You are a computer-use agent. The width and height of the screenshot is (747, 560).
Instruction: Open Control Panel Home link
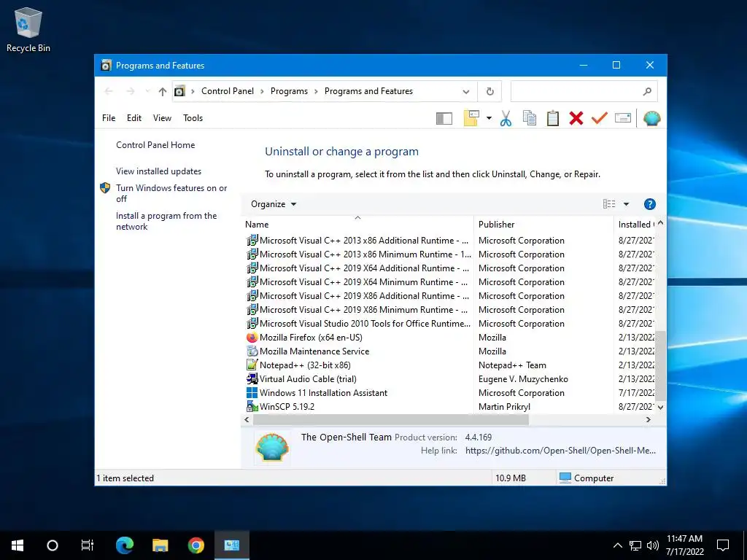pos(155,145)
